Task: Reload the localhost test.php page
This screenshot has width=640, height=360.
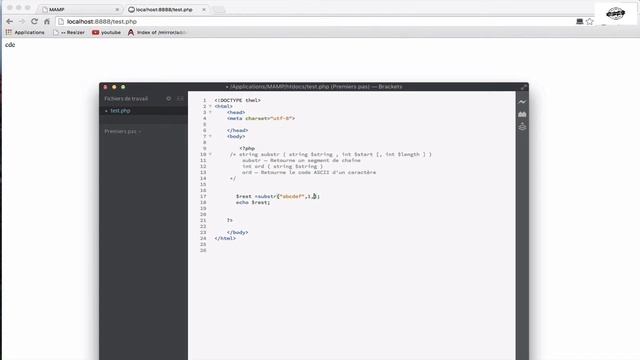Action: tap(34, 21)
